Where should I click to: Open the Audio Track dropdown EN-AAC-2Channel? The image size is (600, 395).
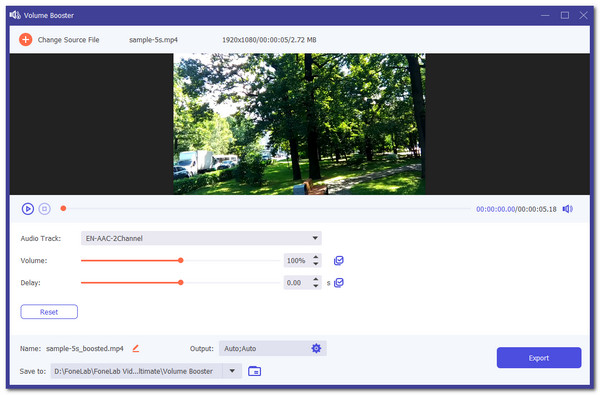[x=201, y=238]
